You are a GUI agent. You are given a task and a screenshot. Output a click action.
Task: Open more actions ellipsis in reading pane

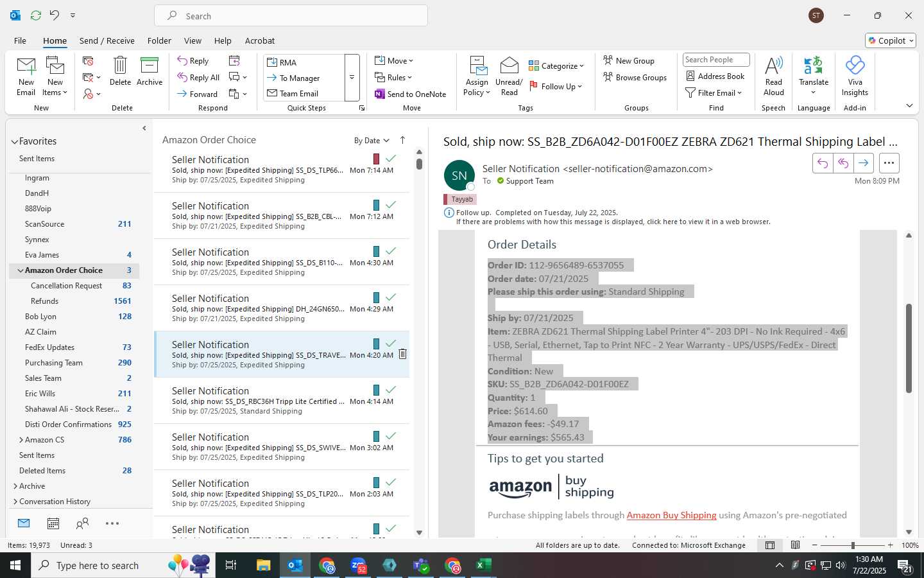[889, 163]
